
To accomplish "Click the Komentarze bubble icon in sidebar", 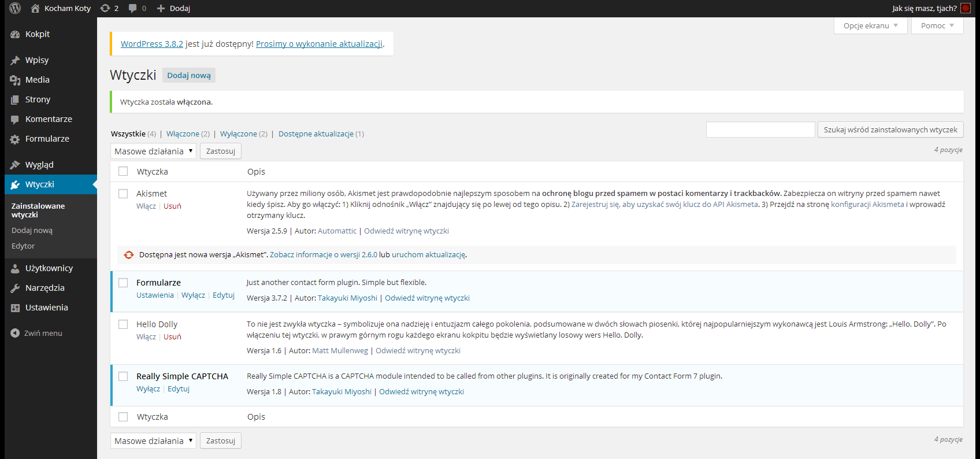I will pos(15,119).
